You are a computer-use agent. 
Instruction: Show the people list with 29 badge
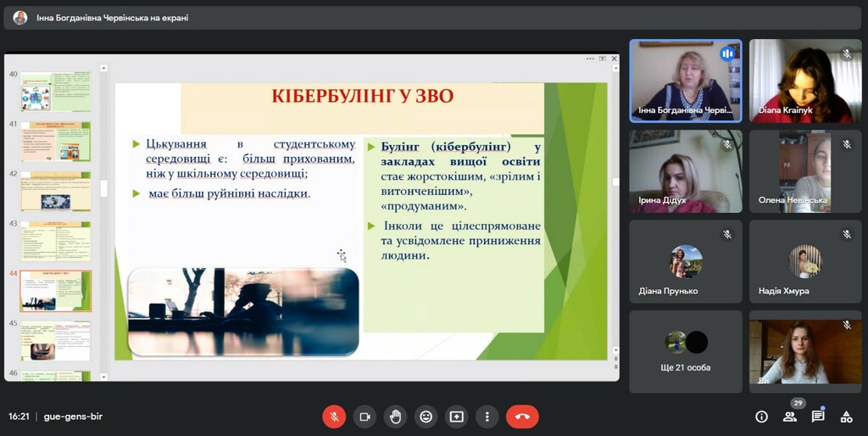pyautogui.click(x=790, y=416)
